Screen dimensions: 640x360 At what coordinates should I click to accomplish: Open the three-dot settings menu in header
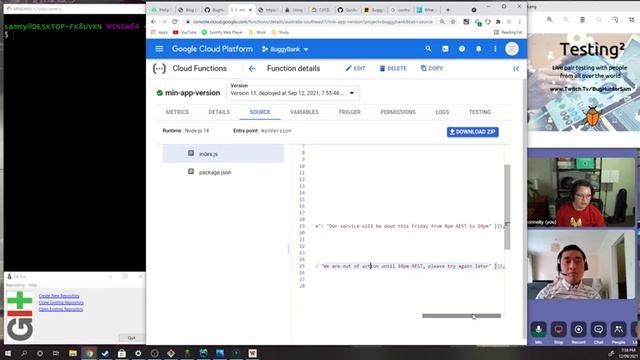pos(495,49)
